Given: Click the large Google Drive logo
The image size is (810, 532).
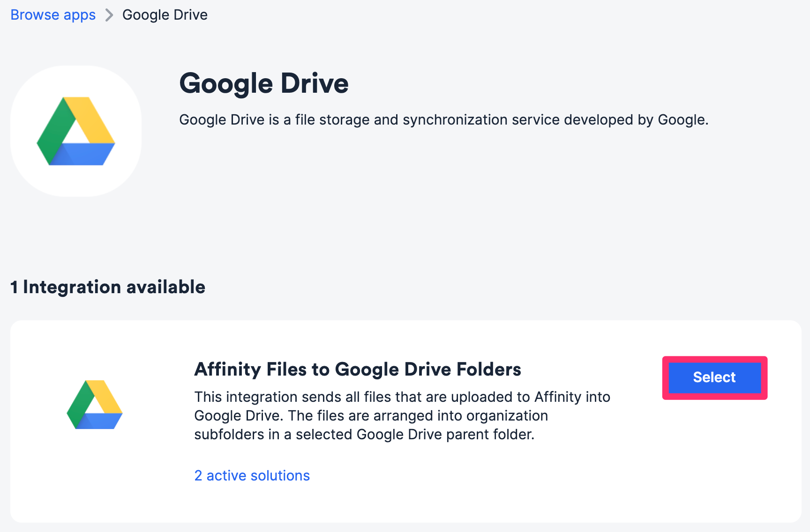Looking at the screenshot, I should 76,131.
